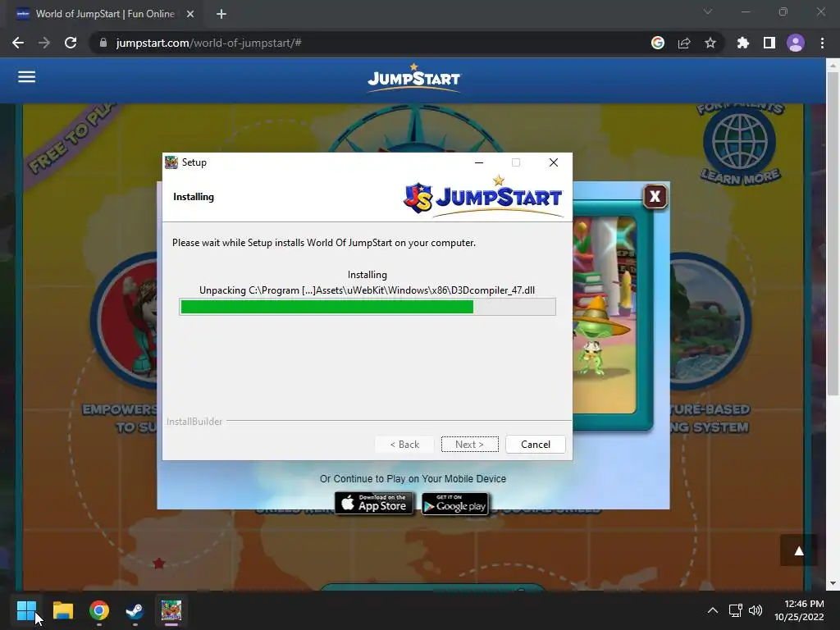Share this page using the share icon
Screen dimensions: 840x630
[x=684, y=43]
